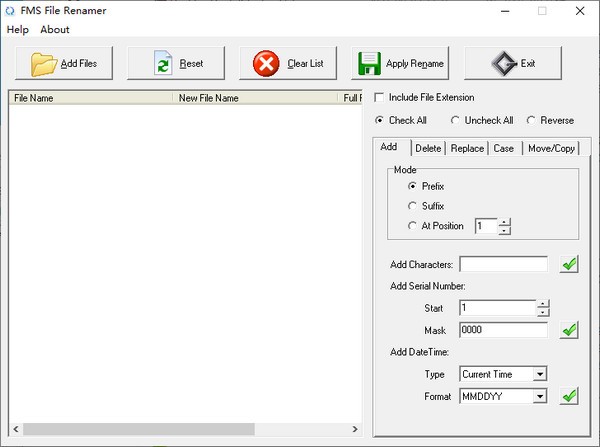Select the Uncheck All radio button
The width and height of the screenshot is (600, 447).
[x=455, y=120]
